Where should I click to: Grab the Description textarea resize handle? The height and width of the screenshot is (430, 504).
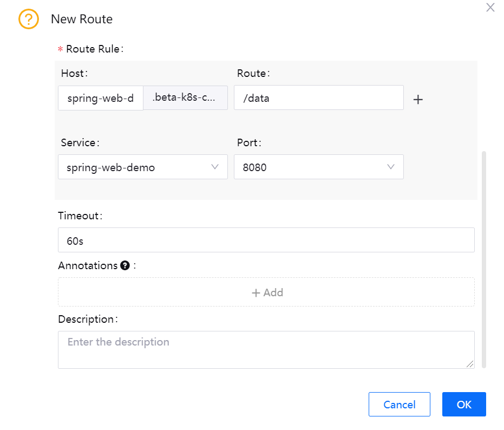[x=470, y=364]
